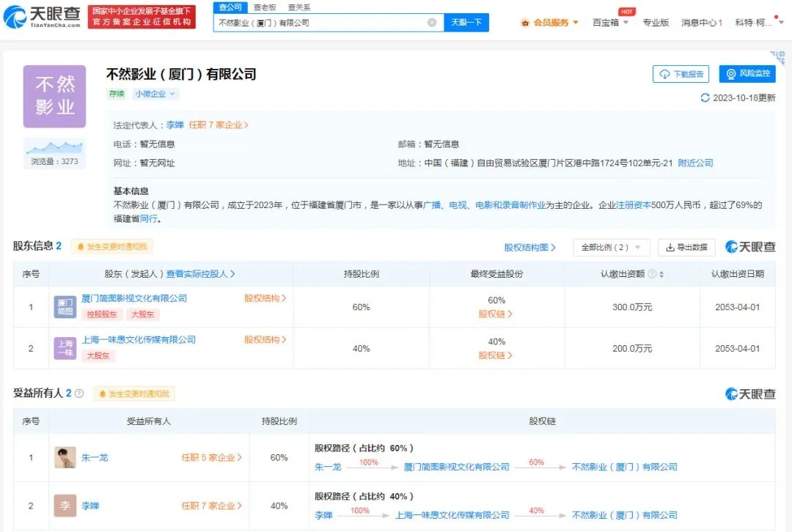This screenshot has height=532, width=792.
Task: Click the 300.0万元 capital cell
Action: [x=632, y=307]
